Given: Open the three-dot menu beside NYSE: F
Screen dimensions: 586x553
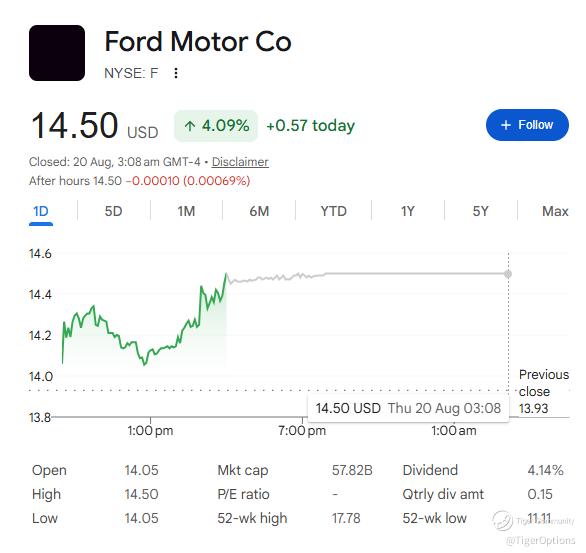Looking at the screenshot, I should click(x=176, y=73).
